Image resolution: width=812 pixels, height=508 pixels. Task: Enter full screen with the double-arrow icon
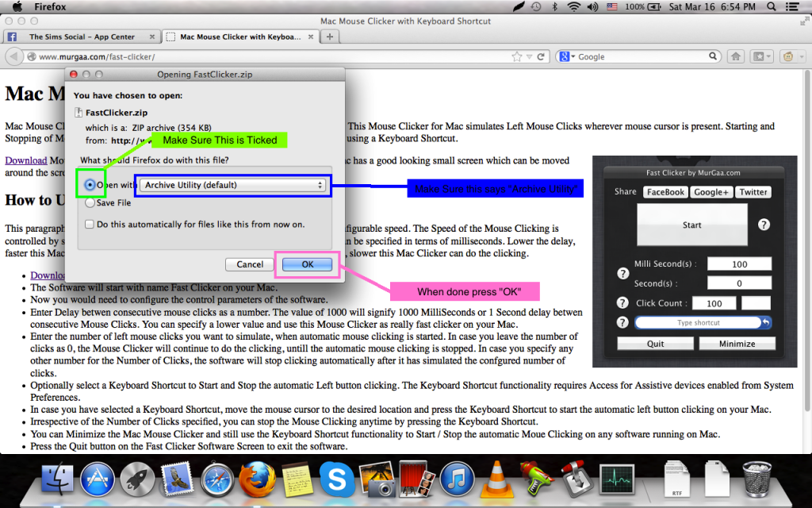point(804,21)
